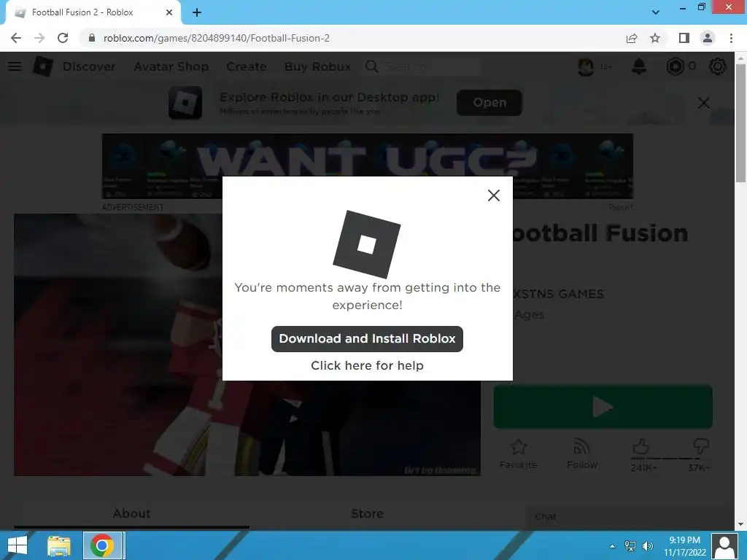747x560 pixels.
Task: Click the taskbar user account icon
Action: (725, 545)
